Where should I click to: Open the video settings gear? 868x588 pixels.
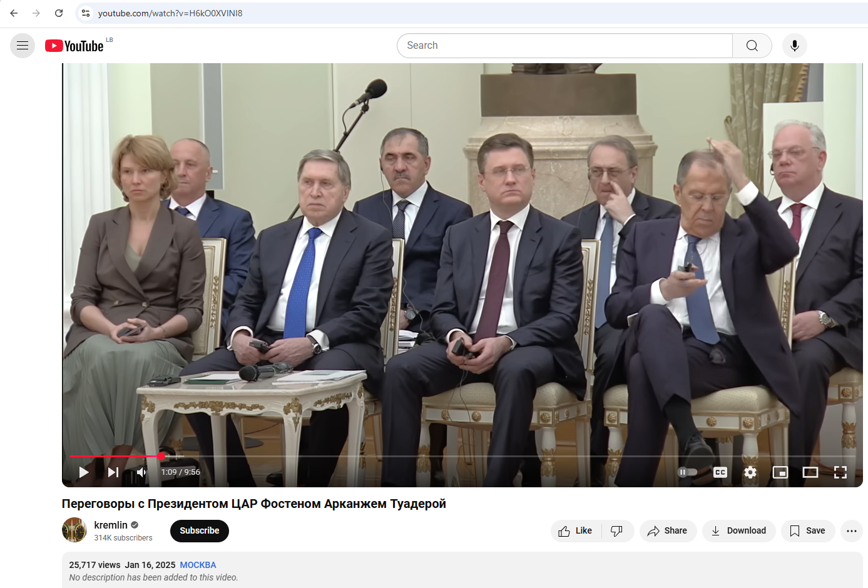click(x=750, y=472)
